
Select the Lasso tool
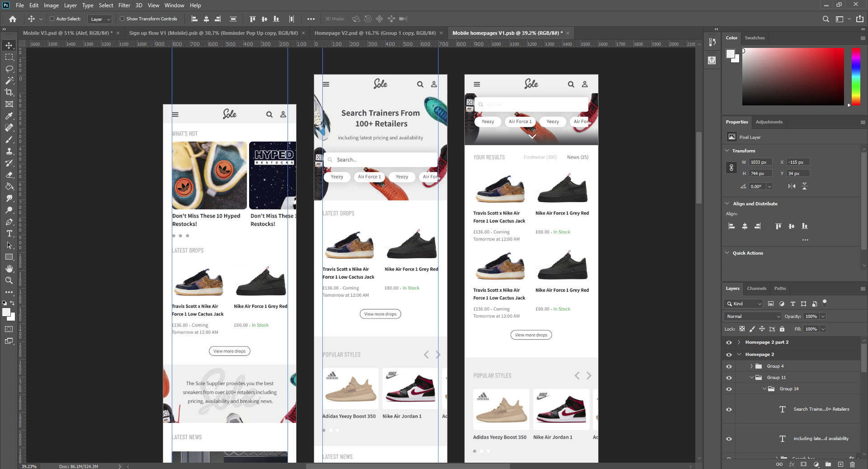pyautogui.click(x=9, y=69)
